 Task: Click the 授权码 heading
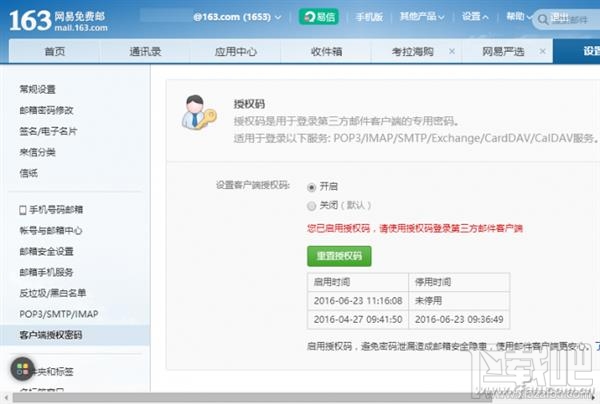click(x=249, y=104)
